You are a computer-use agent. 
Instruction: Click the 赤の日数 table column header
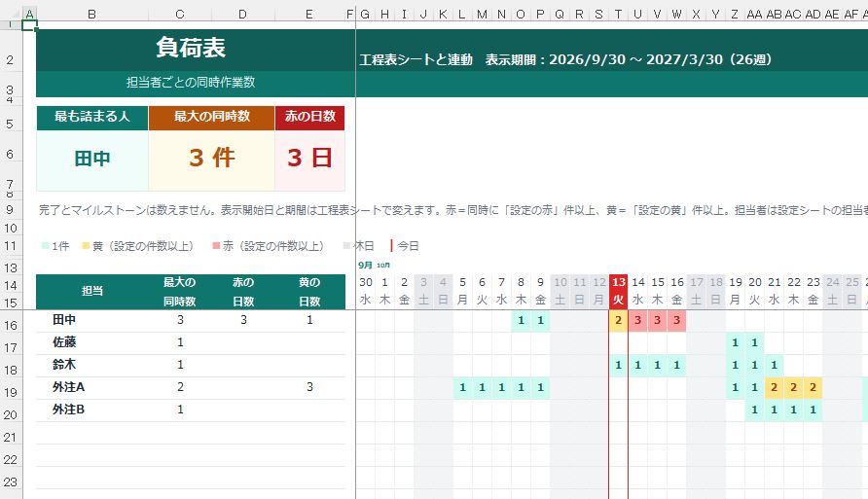[x=243, y=292]
